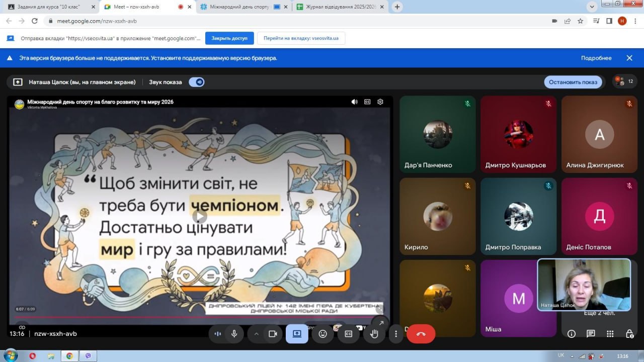Open meeting details info icon

pos(572,334)
